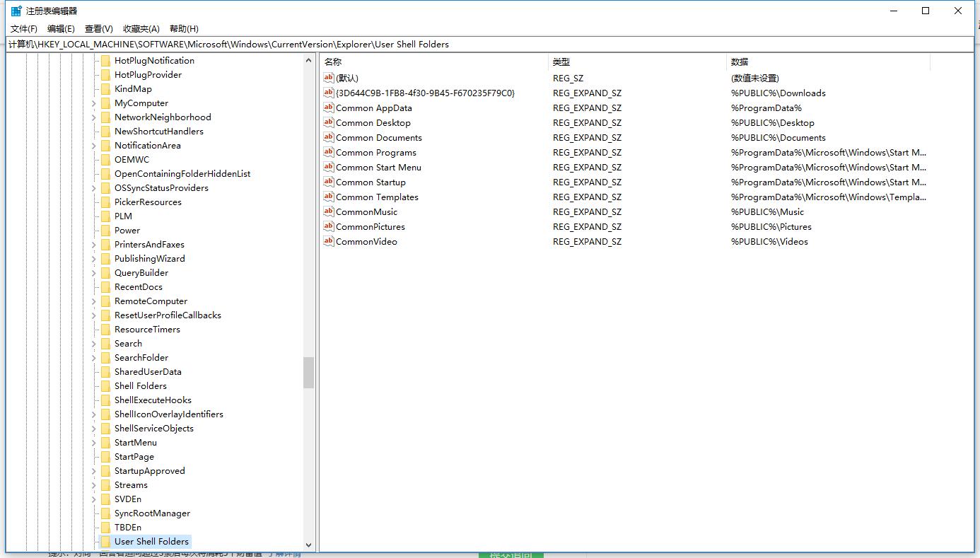Click the string icon of {3D644C9B-1FB8...} value
The image size is (980, 558).
point(328,93)
